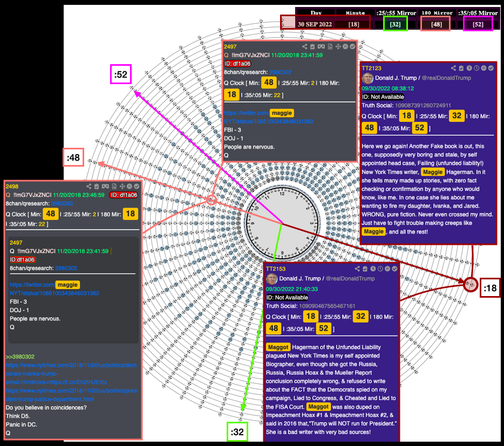This screenshot has height=446, width=504.
Task: Click the highlighted Maggot tag starting post TT2153
Action: click(278, 347)
